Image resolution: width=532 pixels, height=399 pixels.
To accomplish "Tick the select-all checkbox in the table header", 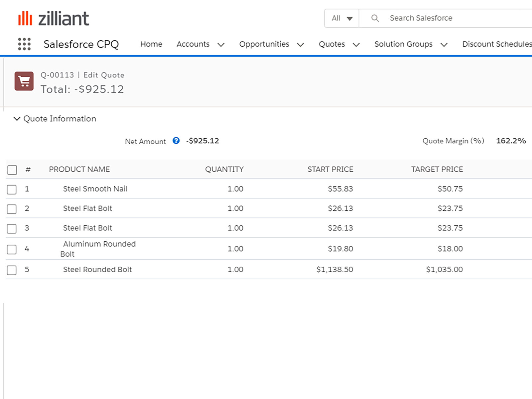I will [x=12, y=170].
